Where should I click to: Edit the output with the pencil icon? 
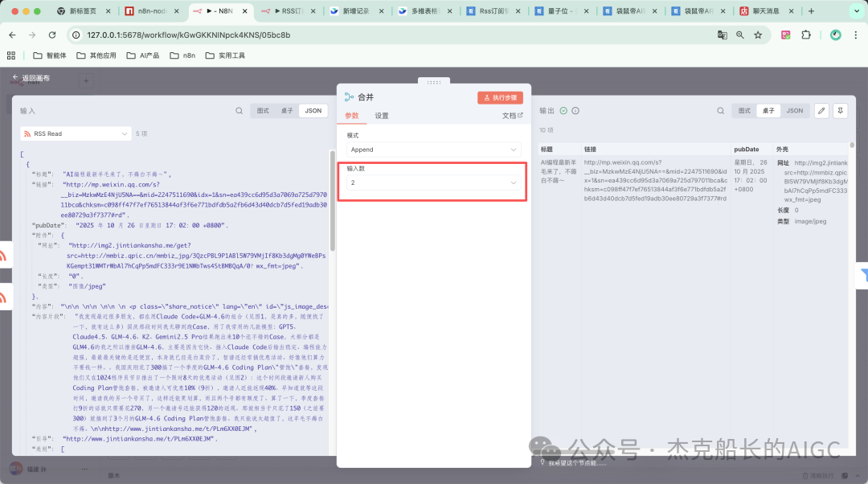pos(821,111)
